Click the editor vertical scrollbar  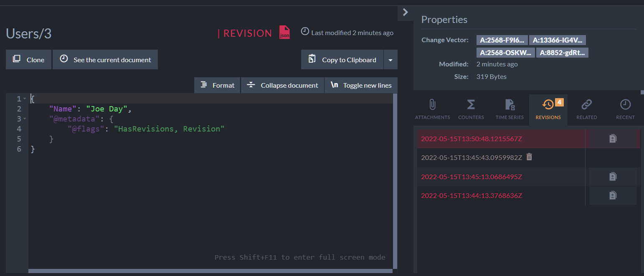395,181
